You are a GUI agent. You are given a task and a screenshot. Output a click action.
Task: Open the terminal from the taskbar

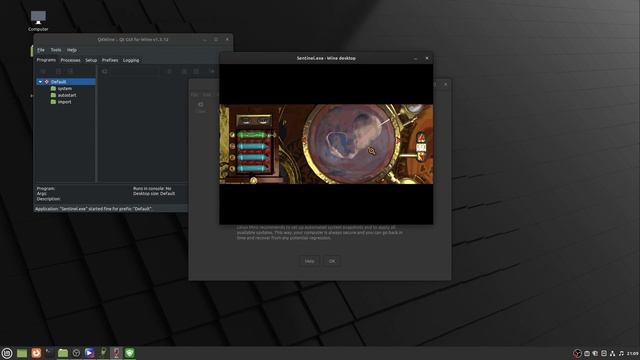[x=49, y=353]
